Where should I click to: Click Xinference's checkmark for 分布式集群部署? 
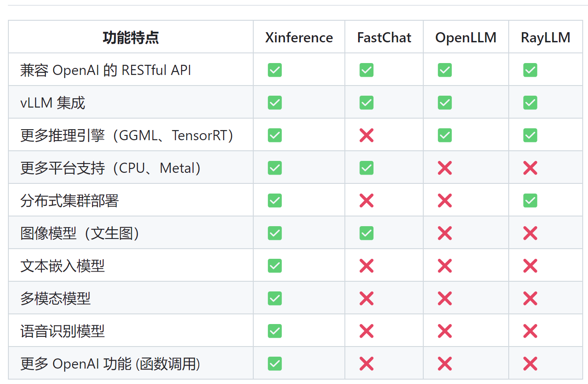tap(274, 200)
